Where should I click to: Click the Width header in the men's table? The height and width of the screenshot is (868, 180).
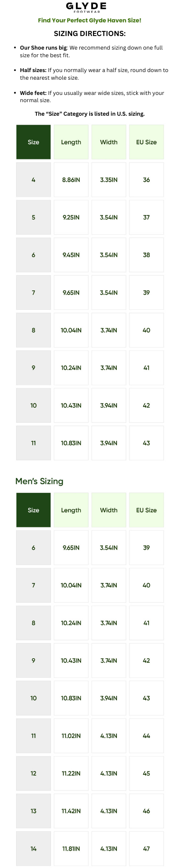pos(109,510)
